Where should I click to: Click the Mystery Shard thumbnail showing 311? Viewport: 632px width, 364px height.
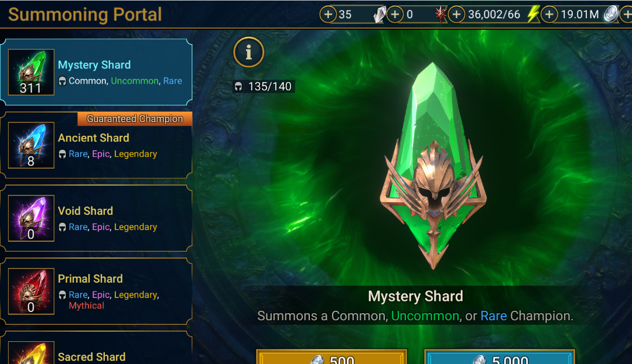(x=31, y=72)
